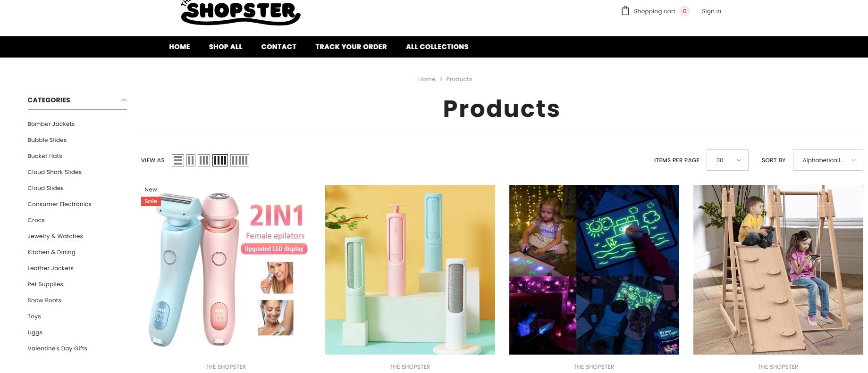Viewport: 868px width, 373px height.
Task: Open the shopping cart bag icon
Action: (x=625, y=11)
